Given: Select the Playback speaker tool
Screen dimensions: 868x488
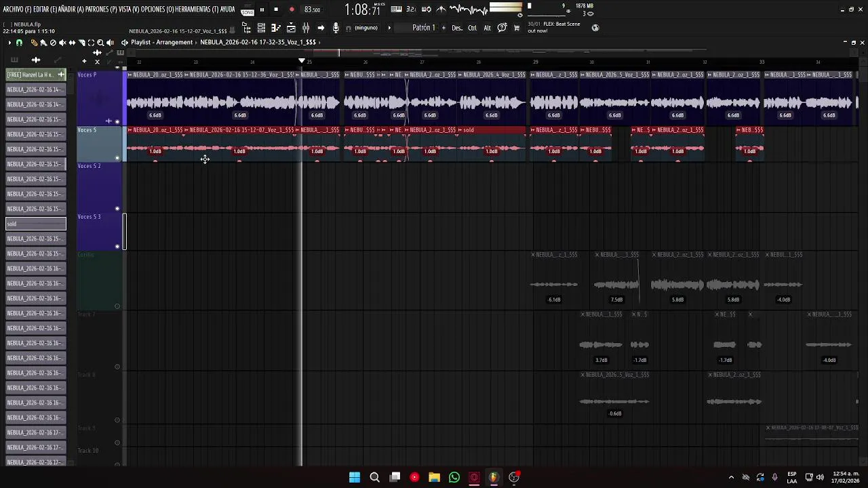Looking at the screenshot, I should (x=110, y=43).
